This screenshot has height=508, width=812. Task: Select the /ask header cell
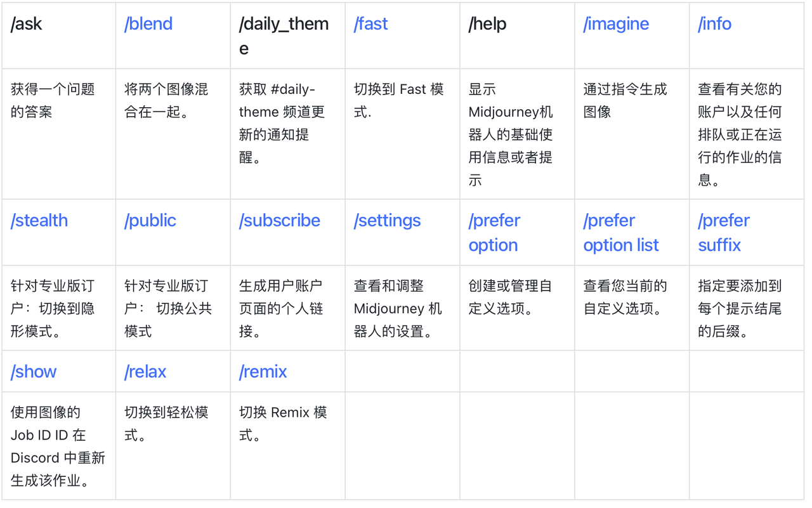point(59,36)
